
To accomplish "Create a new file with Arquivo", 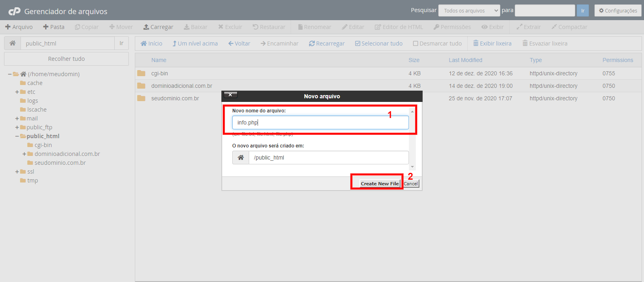I will (19, 27).
